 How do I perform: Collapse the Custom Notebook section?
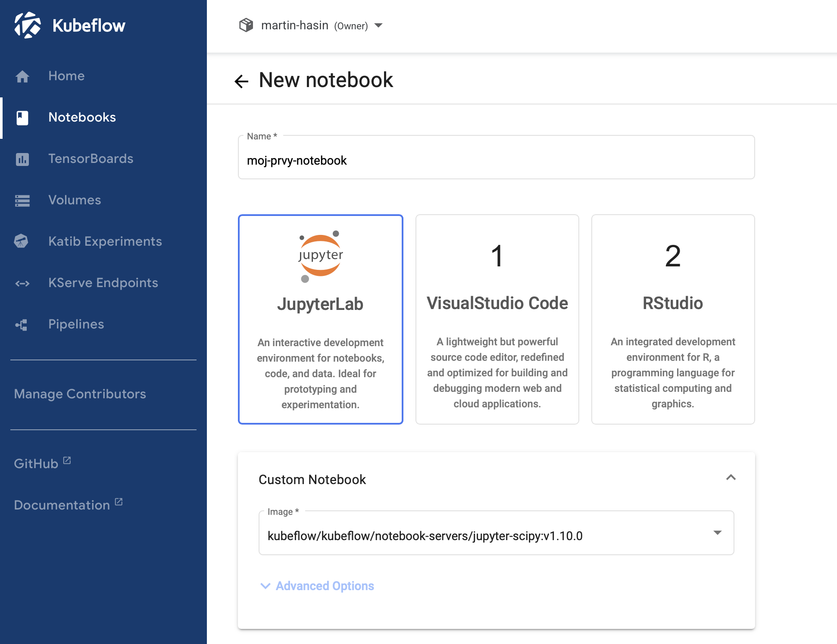(x=731, y=478)
